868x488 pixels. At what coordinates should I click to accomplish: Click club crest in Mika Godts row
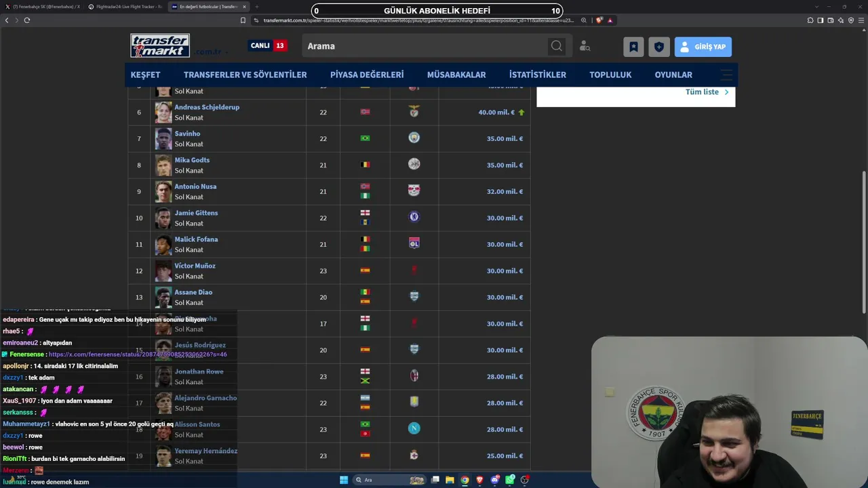[414, 165]
